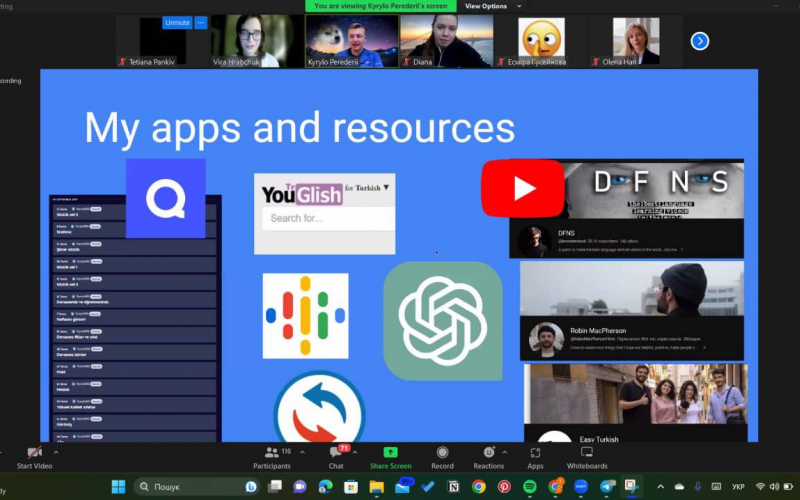Click the Quizlet logo on the slide

(165, 198)
